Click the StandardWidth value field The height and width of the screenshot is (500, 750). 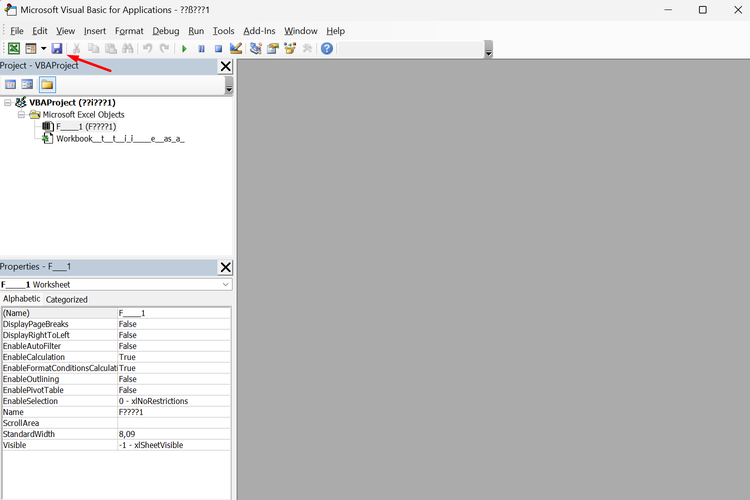point(173,434)
